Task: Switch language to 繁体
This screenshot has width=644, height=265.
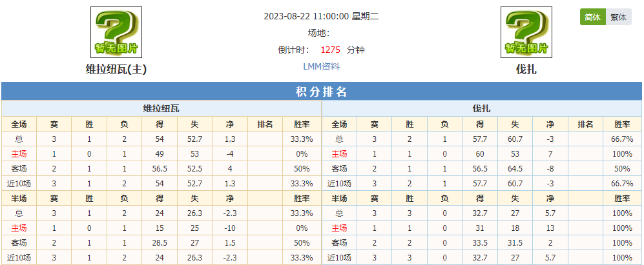Action: [x=619, y=17]
